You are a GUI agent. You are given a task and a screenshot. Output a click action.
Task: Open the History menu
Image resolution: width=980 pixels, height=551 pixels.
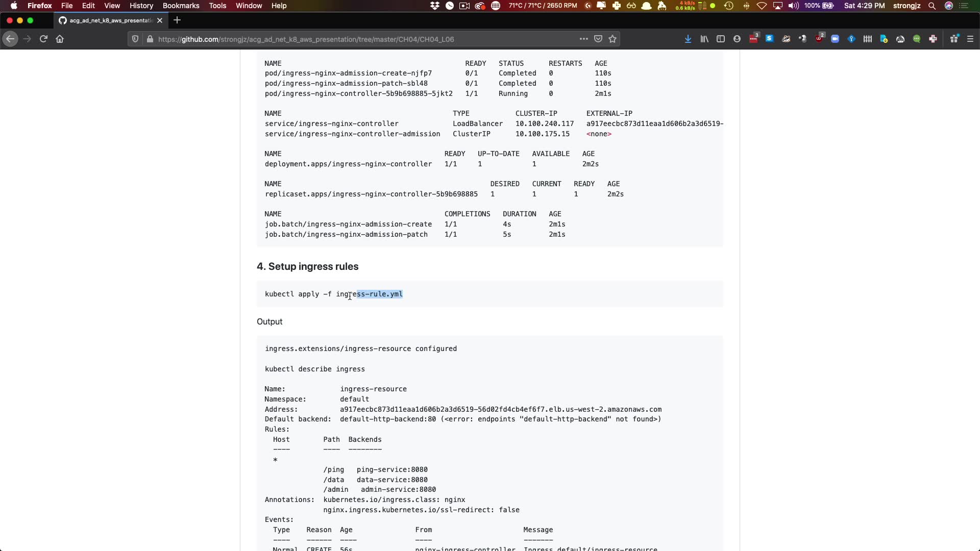pyautogui.click(x=141, y=6)
